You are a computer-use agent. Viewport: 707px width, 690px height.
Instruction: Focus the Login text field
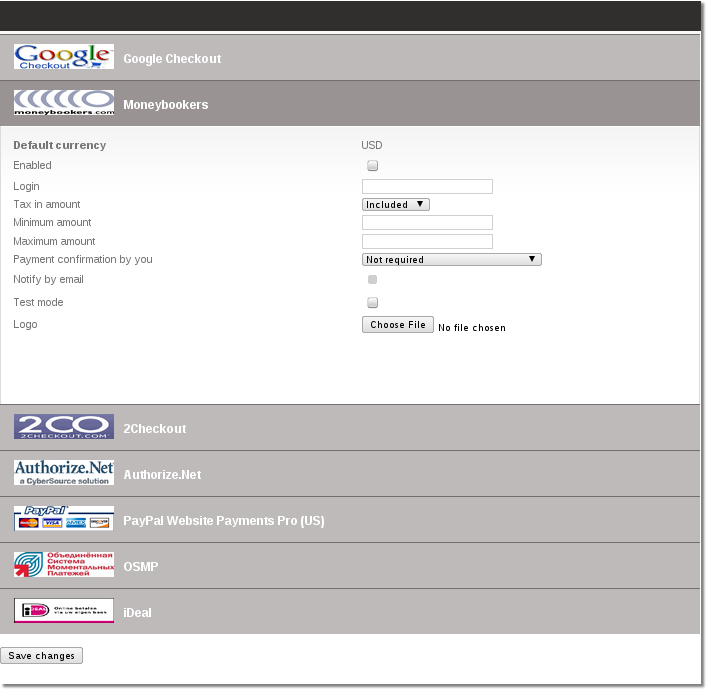(x=427, y=186)
